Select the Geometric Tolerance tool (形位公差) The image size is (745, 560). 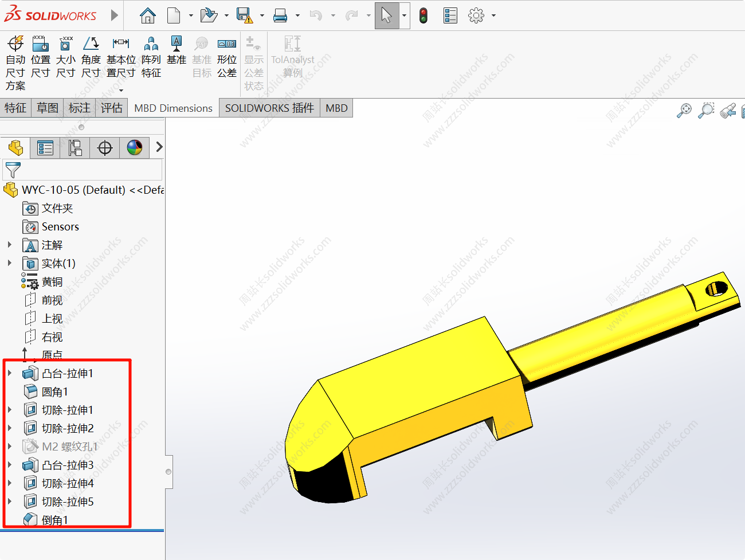[227, 57]
